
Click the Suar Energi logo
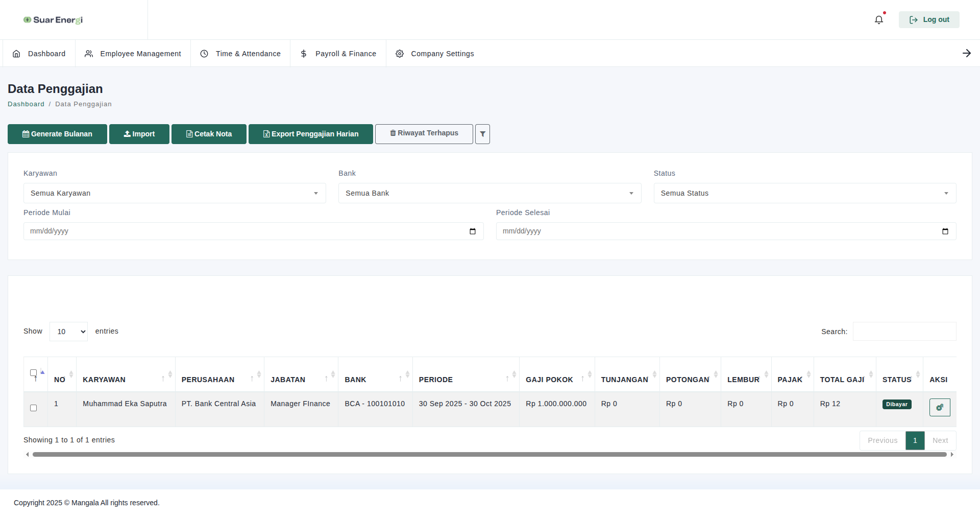(53, 19)
